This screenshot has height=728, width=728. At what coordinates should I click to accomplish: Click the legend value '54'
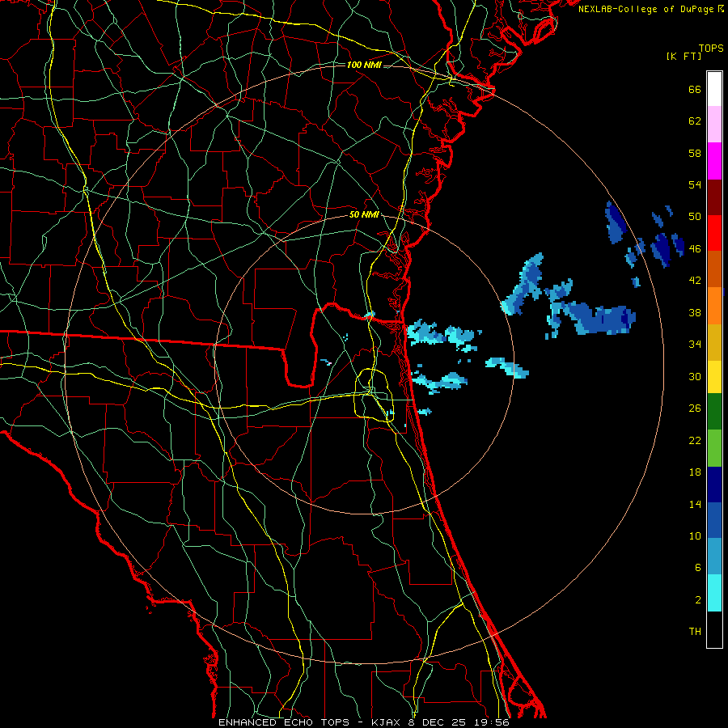pyautogui.click(x=695, y=184)
